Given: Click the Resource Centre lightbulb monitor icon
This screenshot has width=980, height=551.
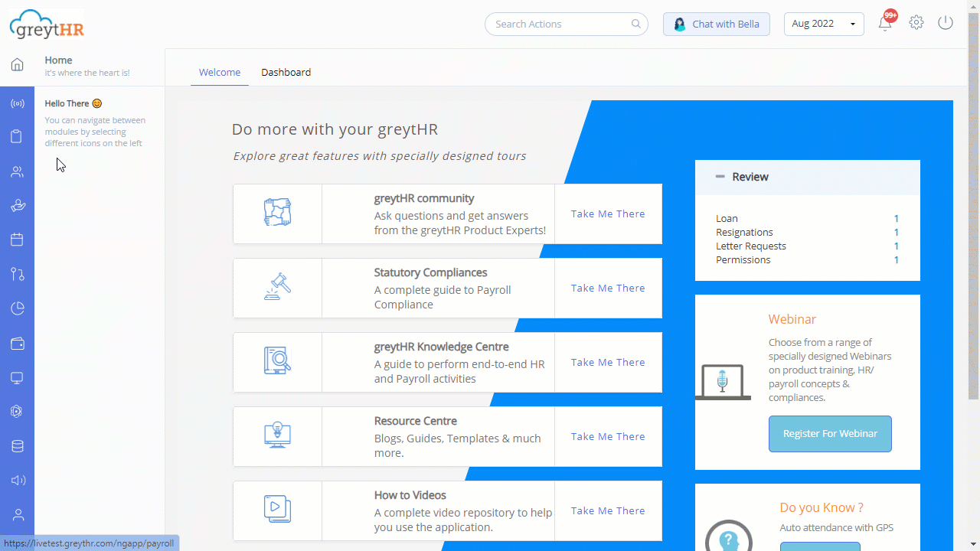Looking at the screenshot, I should 277,435.
